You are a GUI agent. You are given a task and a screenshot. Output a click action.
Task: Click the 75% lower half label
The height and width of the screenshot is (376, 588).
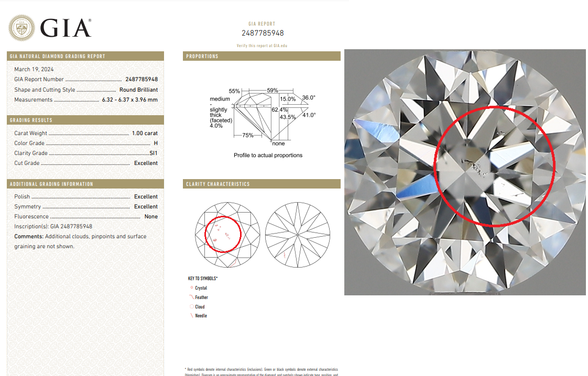click(x=248, y=135)
